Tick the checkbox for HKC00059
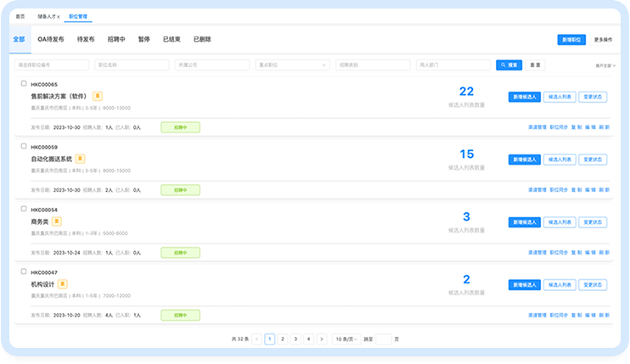The width and height of the screenshot is (630, 364). [24, 146]
